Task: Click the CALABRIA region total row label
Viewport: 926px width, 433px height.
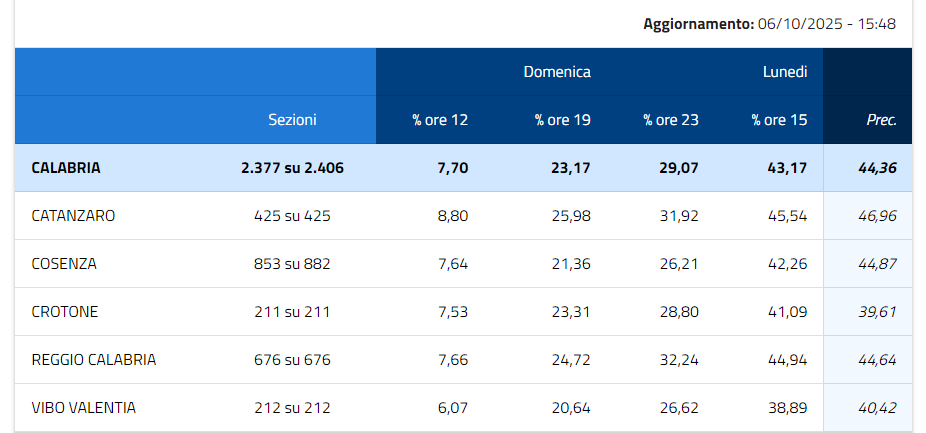Action: (66, 168)
